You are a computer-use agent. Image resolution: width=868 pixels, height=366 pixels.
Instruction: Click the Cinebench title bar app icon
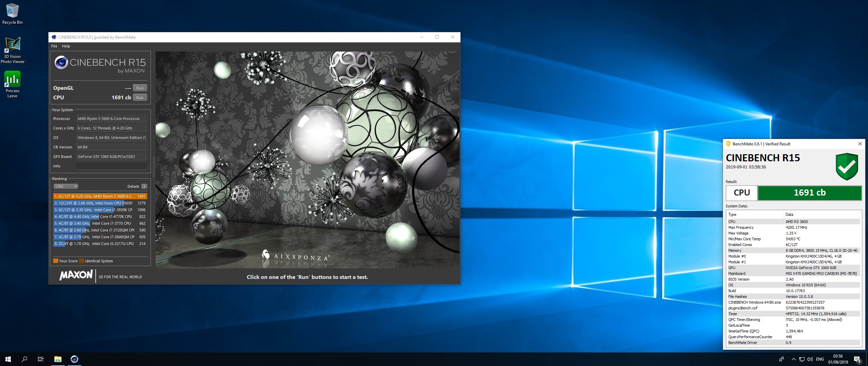pyautogui.click(x=54, y=37)
